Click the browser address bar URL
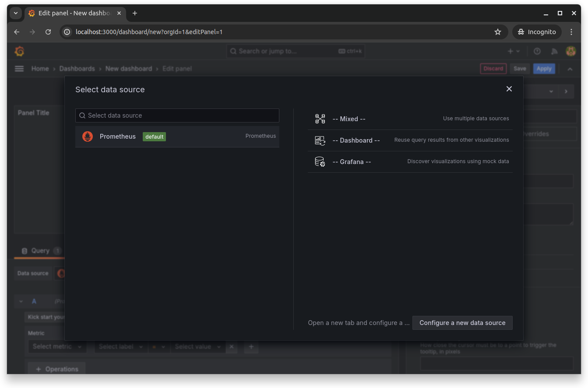This screenshot has height=388, width=588. pyautogui.click(x=149, y=32)
